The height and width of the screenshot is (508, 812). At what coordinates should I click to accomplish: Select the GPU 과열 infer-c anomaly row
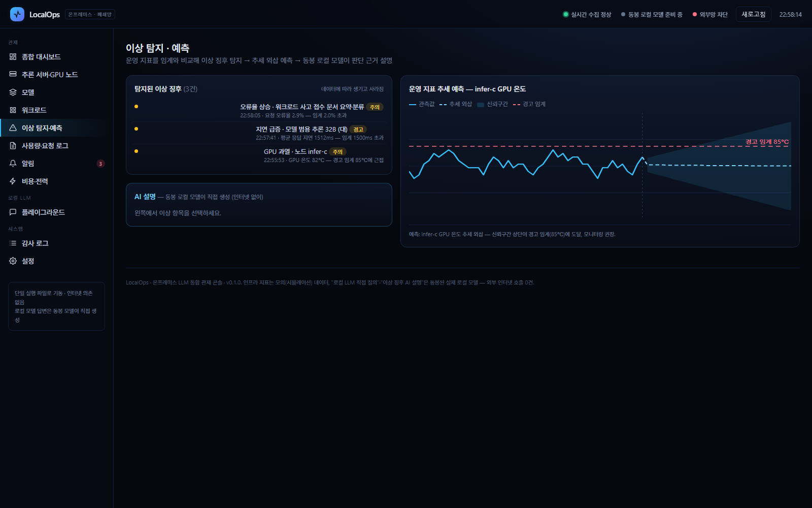259,155
